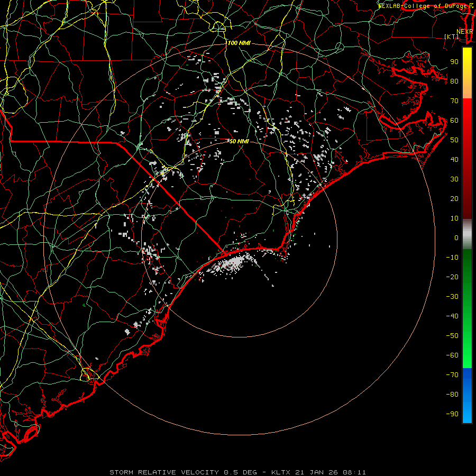Select the 80 value on the velocity scale

(454, 81)
